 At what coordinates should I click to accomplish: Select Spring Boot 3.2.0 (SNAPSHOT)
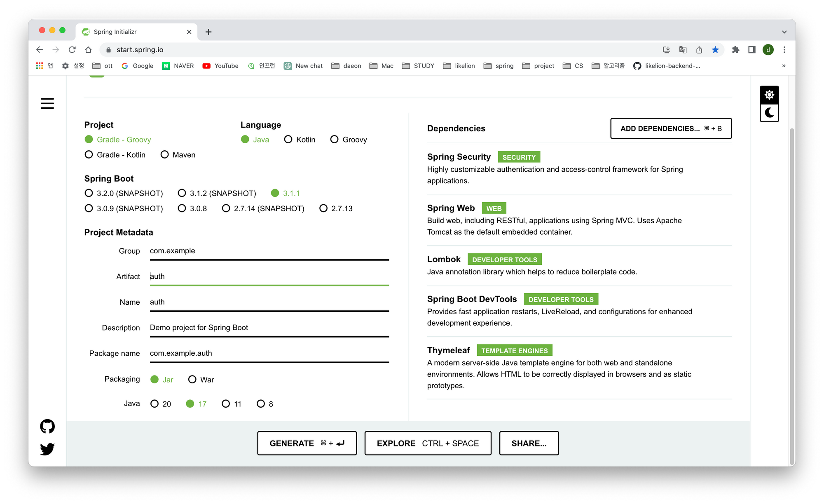pyautogui.click(x=124, y=193)
